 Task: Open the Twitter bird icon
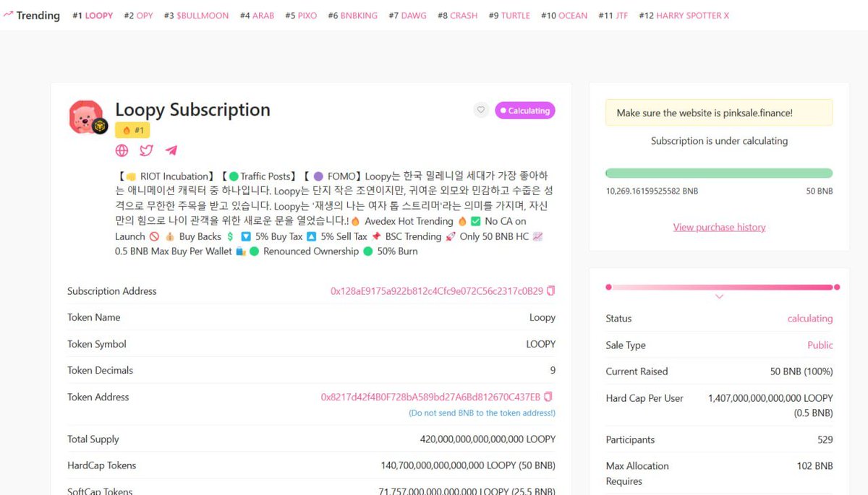coord(146,150)
